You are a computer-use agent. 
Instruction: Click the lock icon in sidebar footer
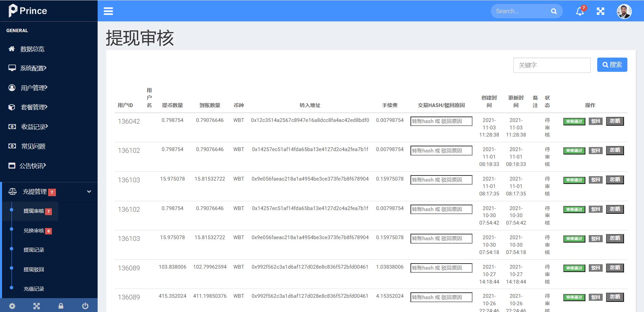point(61,306)
